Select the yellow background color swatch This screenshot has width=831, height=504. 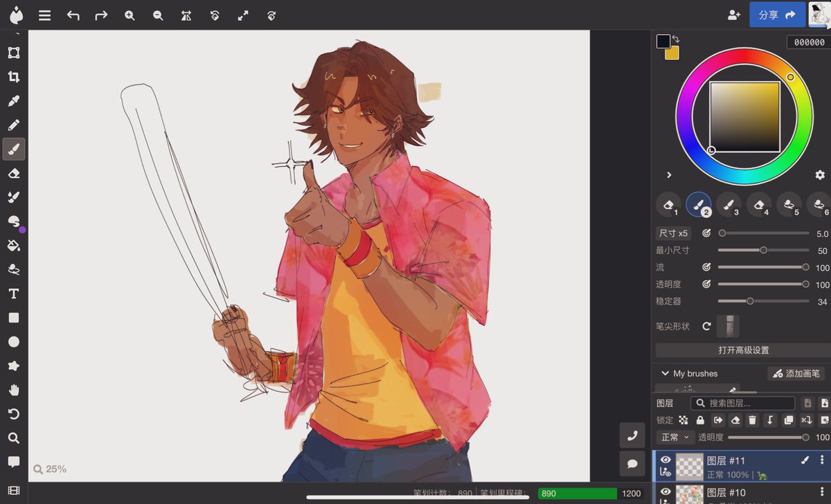click(672, 53)
